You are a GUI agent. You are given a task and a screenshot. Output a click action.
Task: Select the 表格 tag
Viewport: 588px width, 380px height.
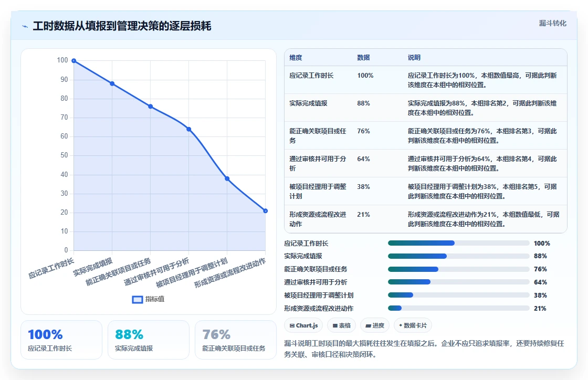(x=341, y=325)
